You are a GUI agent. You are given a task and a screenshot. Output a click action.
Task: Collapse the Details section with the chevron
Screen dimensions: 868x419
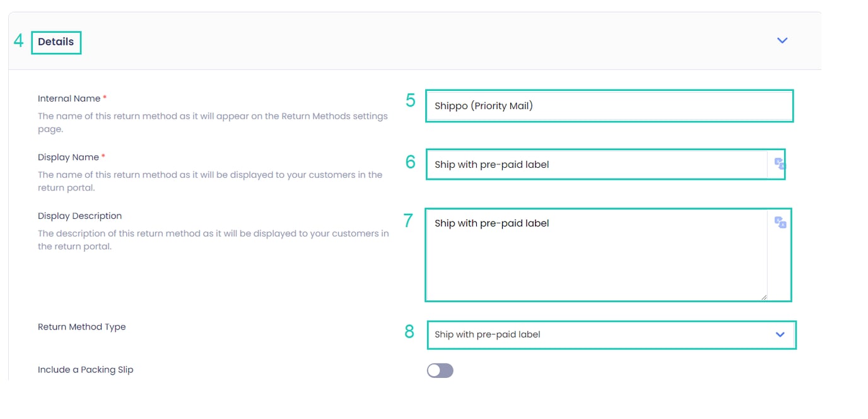click(x=782, y=40)
